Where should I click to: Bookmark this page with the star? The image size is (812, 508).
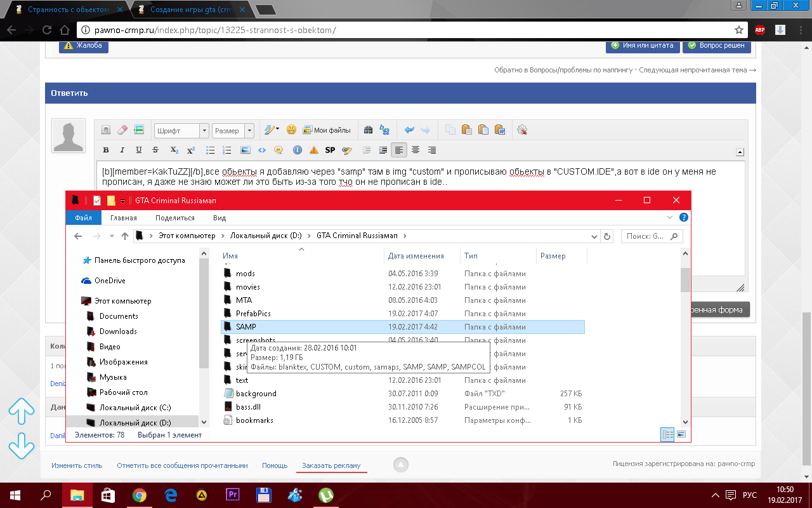738,30
